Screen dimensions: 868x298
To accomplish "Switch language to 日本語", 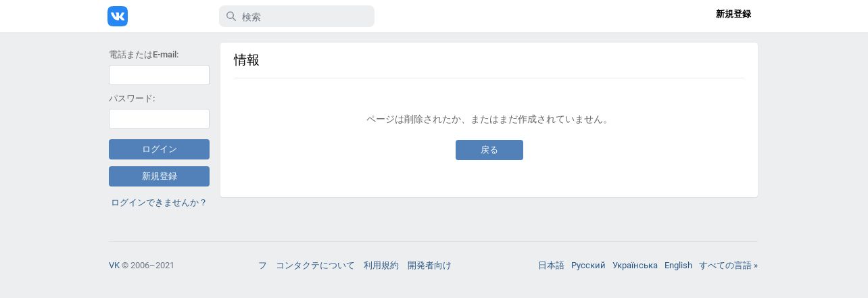I will point(551,266).
